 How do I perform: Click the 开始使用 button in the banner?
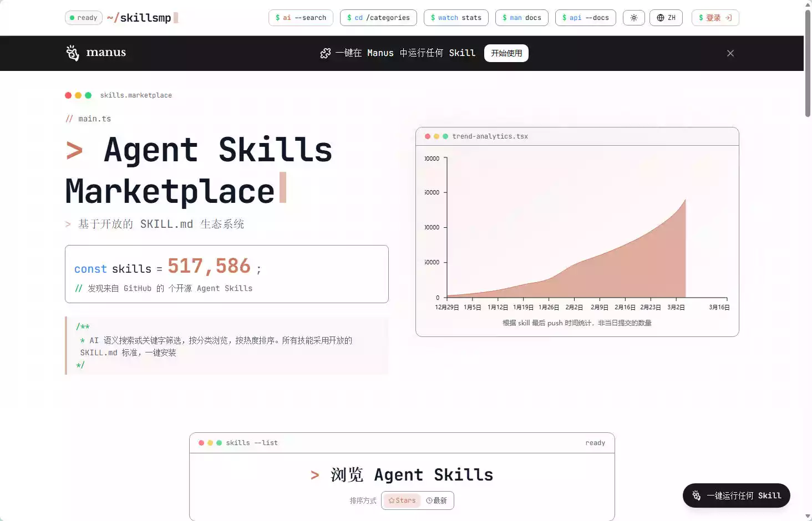pos(506,53)
